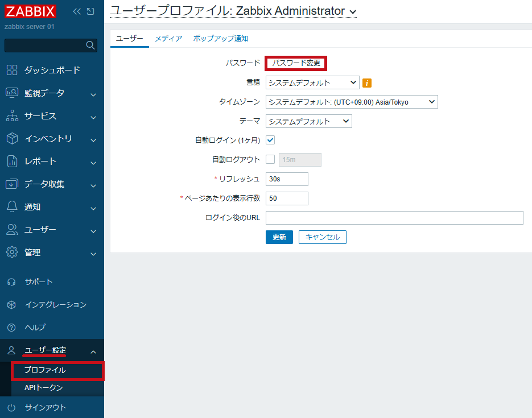532x418 pixels.
Task: Expand 通知 menu chevron
Action: point(93,209)
